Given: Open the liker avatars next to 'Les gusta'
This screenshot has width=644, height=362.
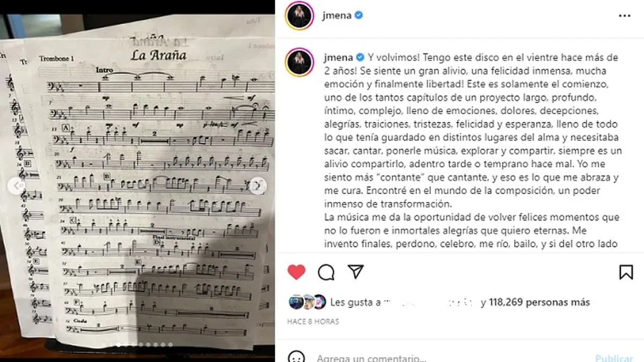Looking at the screenshot, I should pyautogui.click(x=306, y=302).
